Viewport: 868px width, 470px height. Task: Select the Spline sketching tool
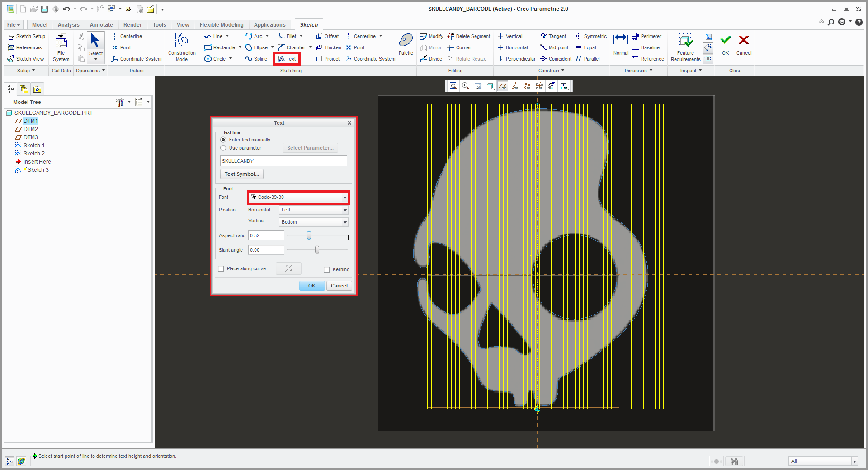[256, 59]
